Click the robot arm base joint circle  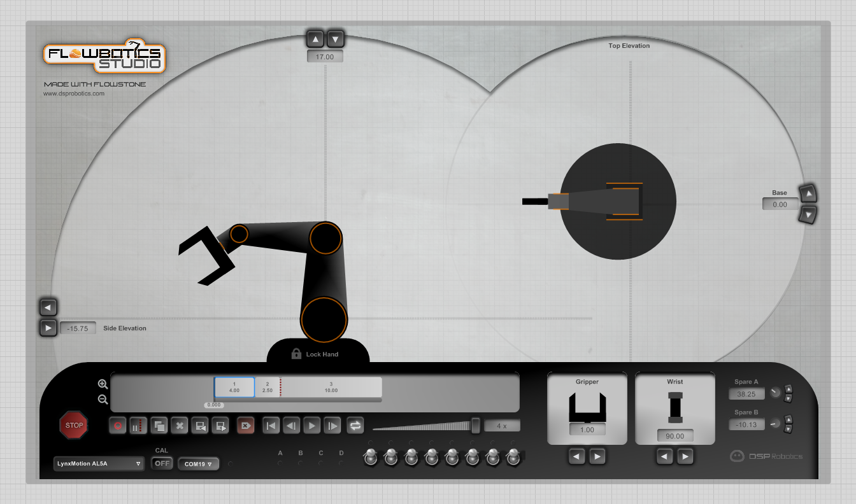coord(324,319)
